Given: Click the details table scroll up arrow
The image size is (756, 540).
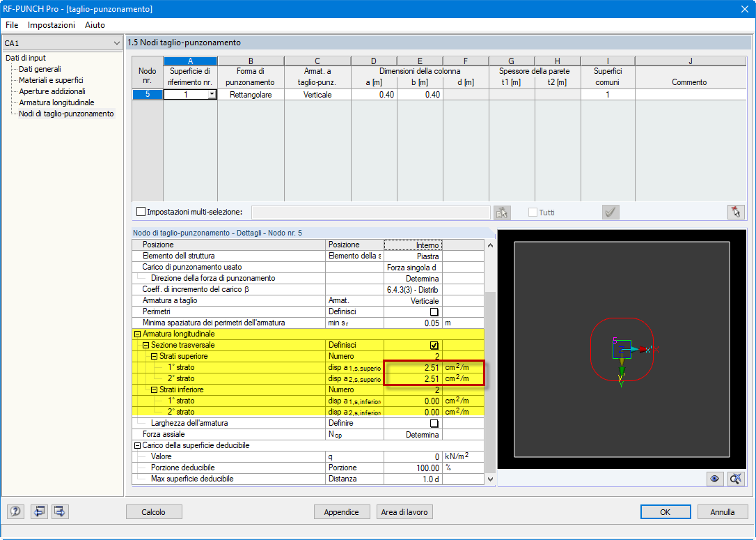Looking at the screenshot, I should pos(490,245).
